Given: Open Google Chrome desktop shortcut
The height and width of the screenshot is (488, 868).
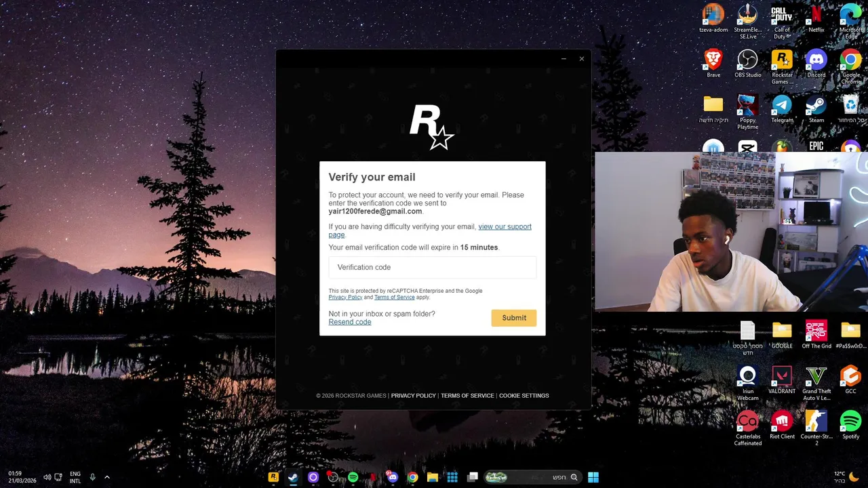Looking at the screenshot, I should (x=851, y=66).
